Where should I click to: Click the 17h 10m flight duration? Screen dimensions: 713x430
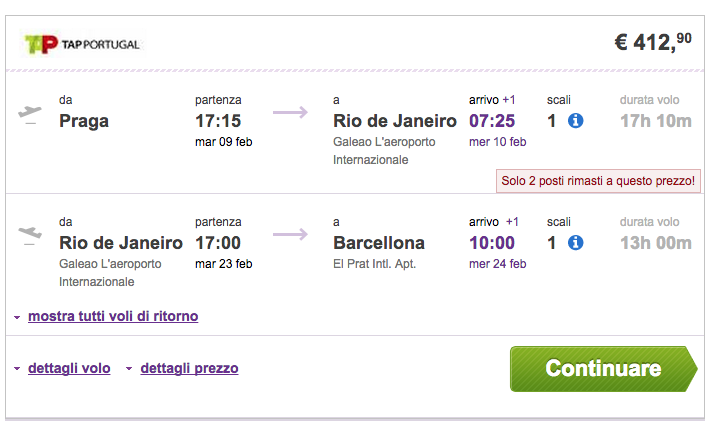pyautogui.click(x=656, y=121)
